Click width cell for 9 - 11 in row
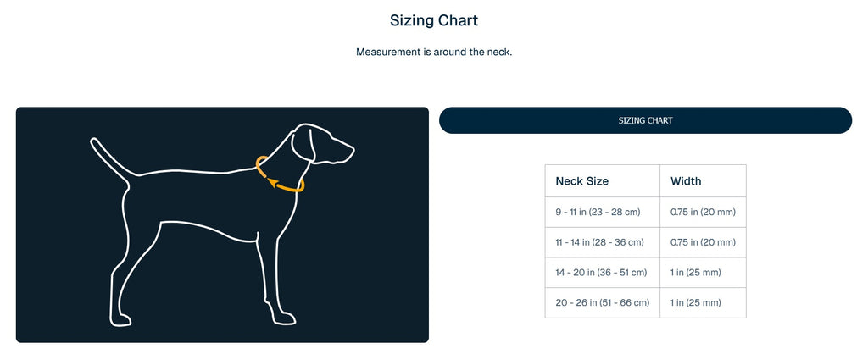The height and width of the screenshot is (354, 868). click(703, 212)
